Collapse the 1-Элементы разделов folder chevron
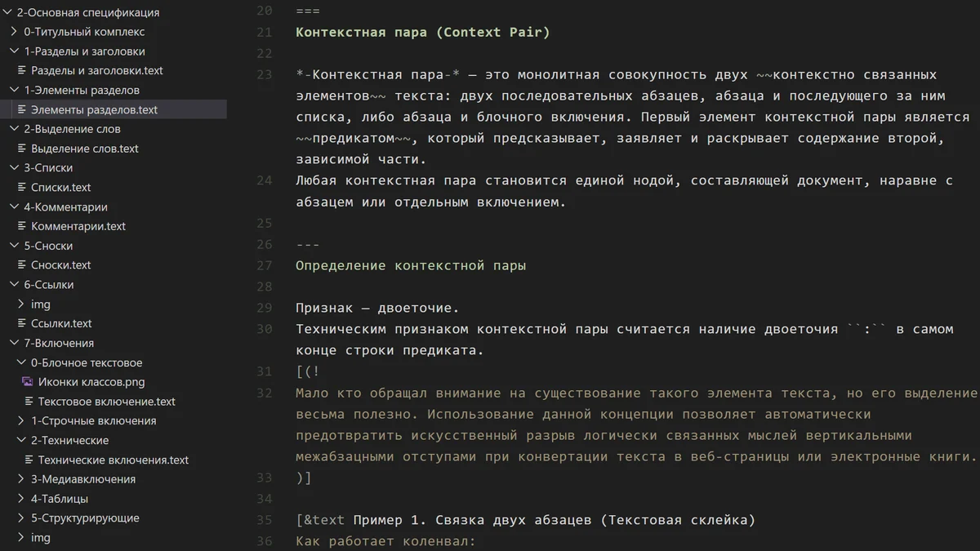Viewport: 980px width, 551px height. point(15,90)
